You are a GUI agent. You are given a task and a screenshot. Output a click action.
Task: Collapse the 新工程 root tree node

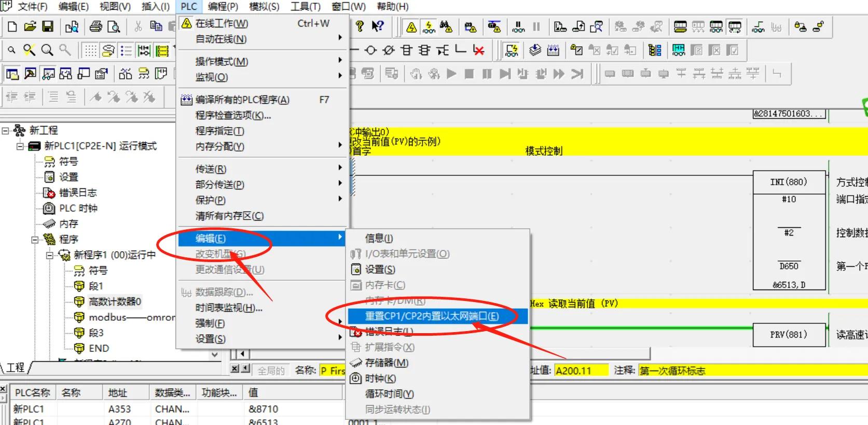point(6,131)
